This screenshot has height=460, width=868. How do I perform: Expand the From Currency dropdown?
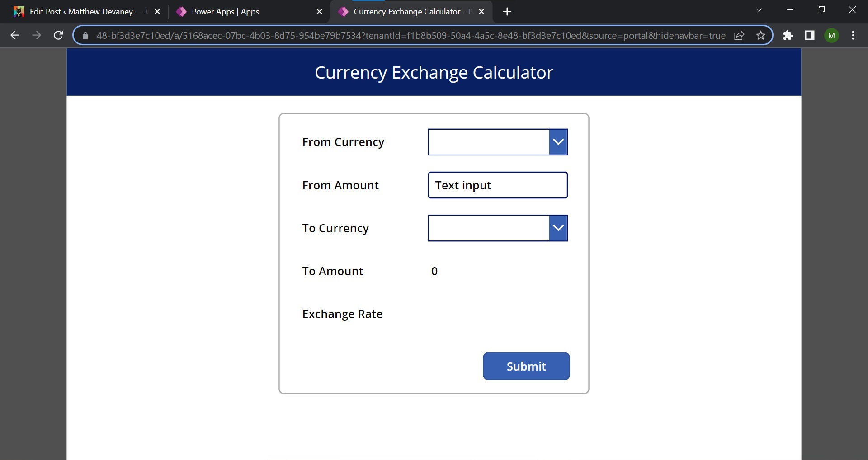(x=558, y=142)
